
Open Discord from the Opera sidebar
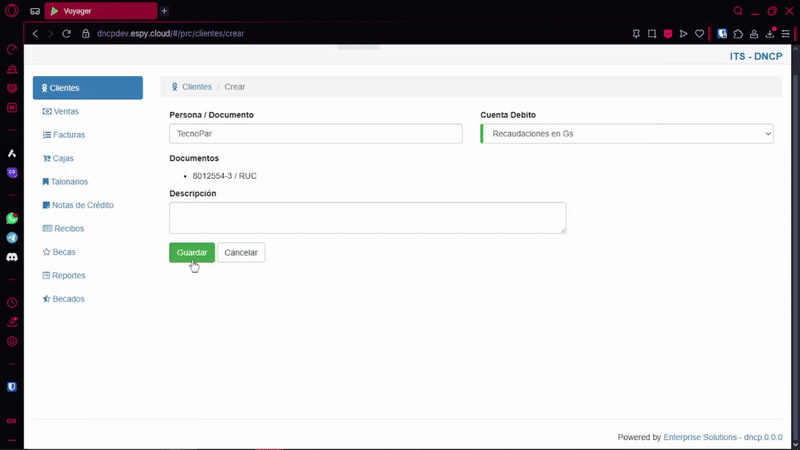pos(12,257)
